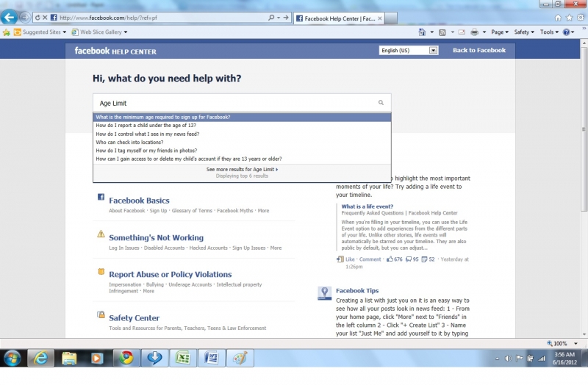Open the Safety dropdown in command bar
This screenshot has width=588, height=385.
(523, 32)
